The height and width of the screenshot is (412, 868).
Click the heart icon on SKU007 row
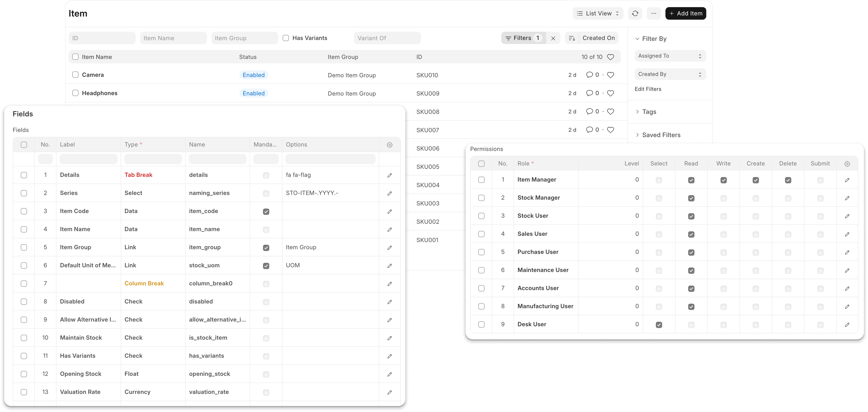[610, 130]
